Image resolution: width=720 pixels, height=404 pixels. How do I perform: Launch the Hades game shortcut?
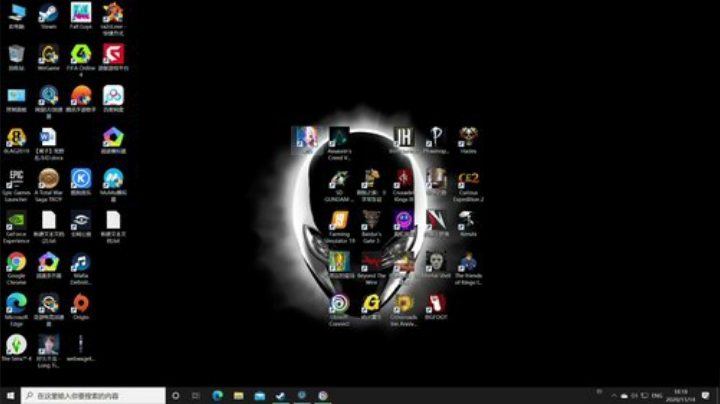(468, 140)
